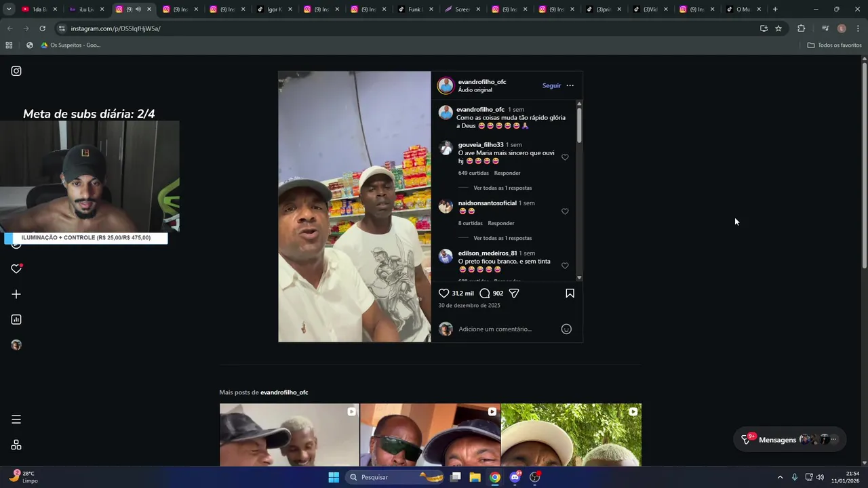This screenshot has height=488, width=868.
Task: Open '8 curtidas' likes list
Action: click(470, 223)
